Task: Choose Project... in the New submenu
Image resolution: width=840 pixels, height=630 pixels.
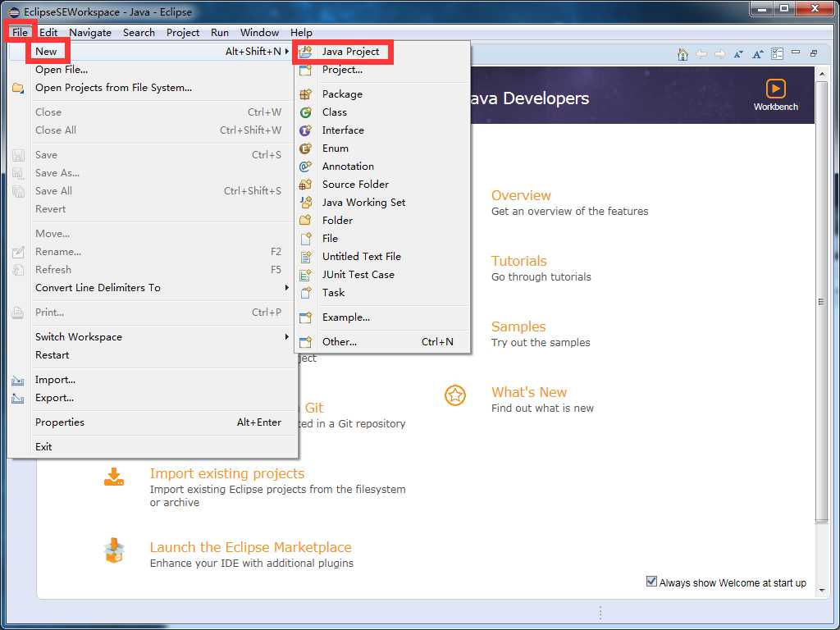Action: point(382,70)
